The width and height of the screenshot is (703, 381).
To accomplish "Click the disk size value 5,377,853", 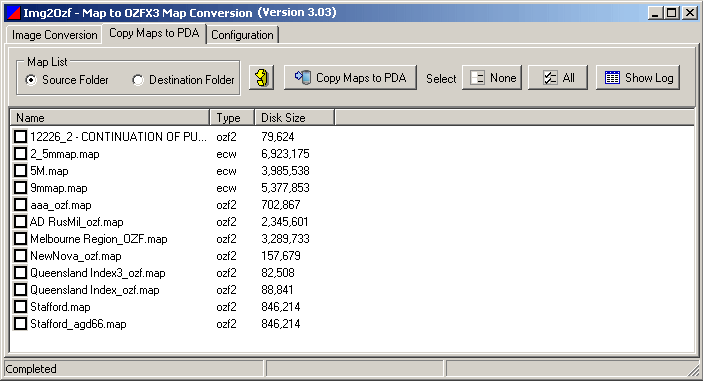I will pyautogui.click(x=285, y=188).
